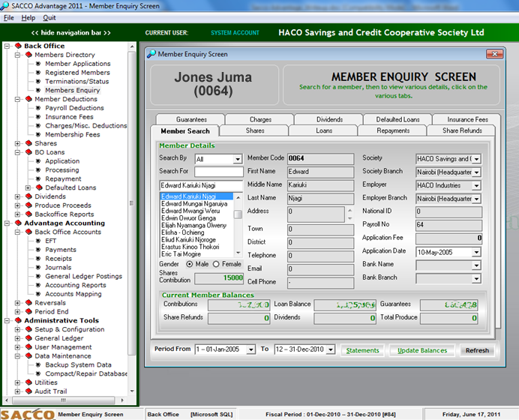
Task: Click the navigation tree horizontal scrollbar
Action: point(64,400)
